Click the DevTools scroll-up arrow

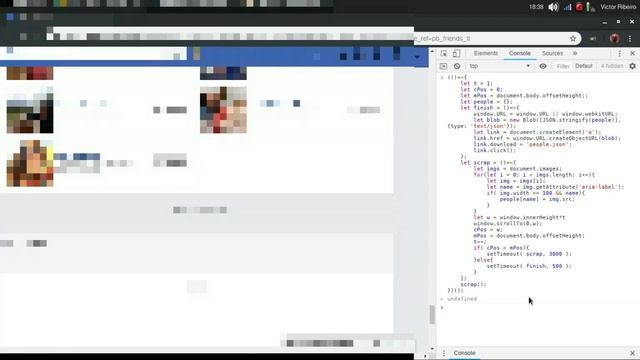pyautogui.click(x=432, y=52)
